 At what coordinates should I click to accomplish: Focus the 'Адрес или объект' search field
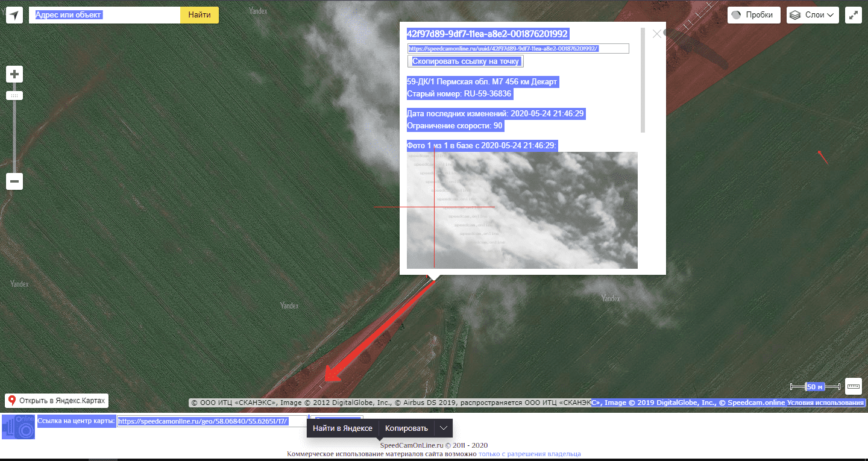(x=105, y=15)
